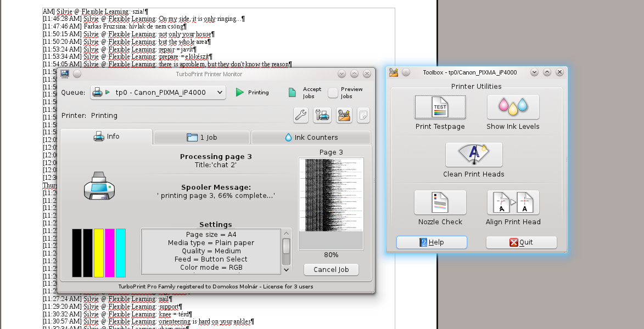Screen dimensions: 644x329
Task: Open the toolbox icon in Printer Monitor
Action: pyautogui.click(x=344, y=115)
